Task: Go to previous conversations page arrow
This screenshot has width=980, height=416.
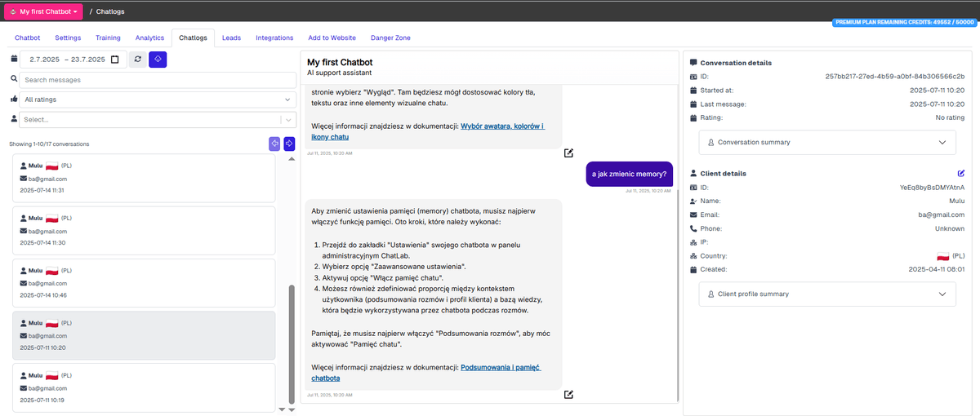Action: coord(274,144)
